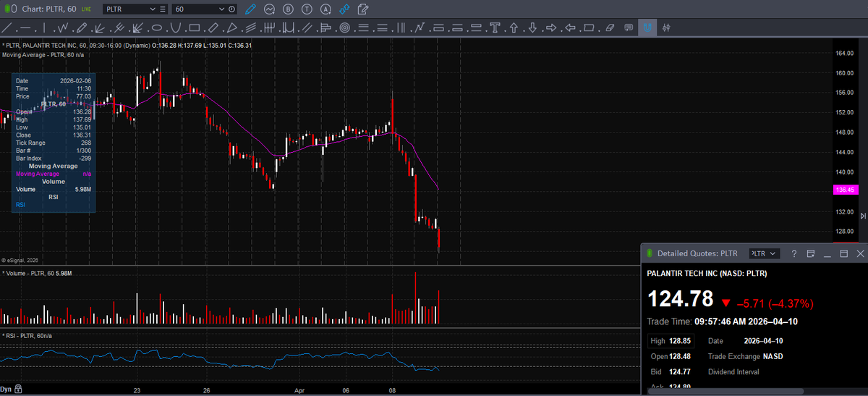This screenshot has width=868, height=396.
Task: Select the eraser tool in drawing toolbar
Action: point(609,28)
